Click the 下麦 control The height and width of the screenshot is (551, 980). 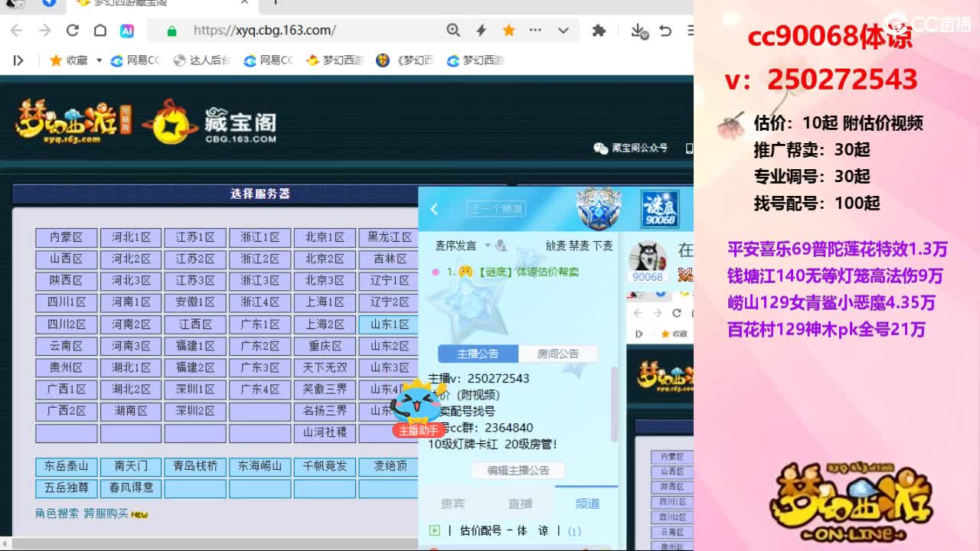click(x=603, y=246)
